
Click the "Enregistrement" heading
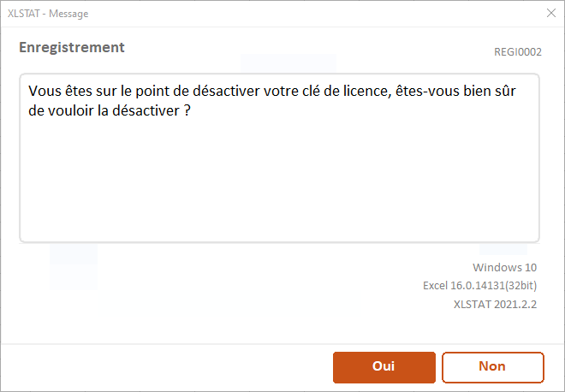[x=72, y=48]
